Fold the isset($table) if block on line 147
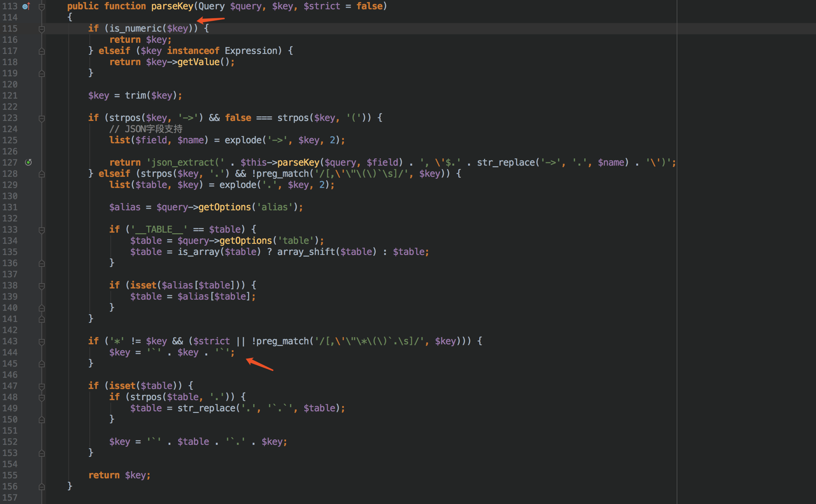This screenshot has width=816, height=504. click(x=42, y=386)
